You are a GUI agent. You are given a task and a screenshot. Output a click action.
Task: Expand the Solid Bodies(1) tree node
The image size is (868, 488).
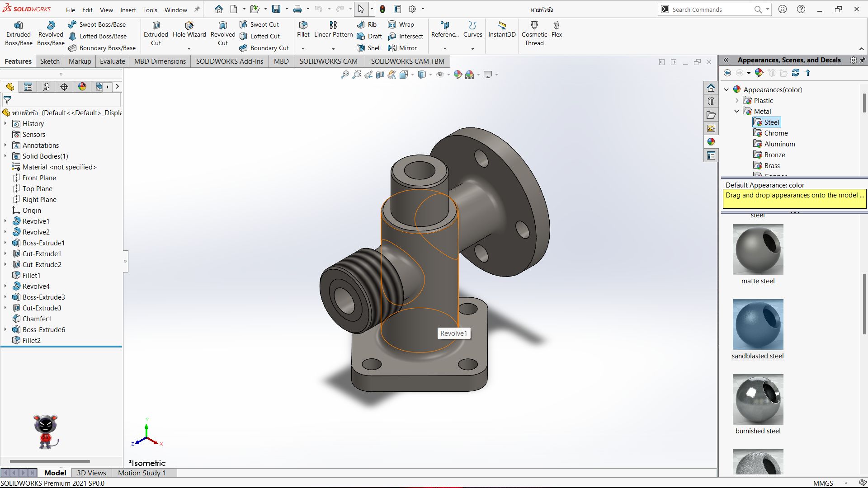click(5, 156)
